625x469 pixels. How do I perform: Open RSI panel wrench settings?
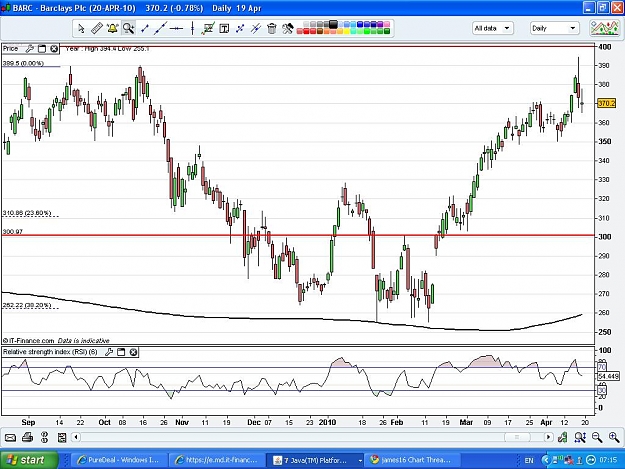click(x=109, y=352)
